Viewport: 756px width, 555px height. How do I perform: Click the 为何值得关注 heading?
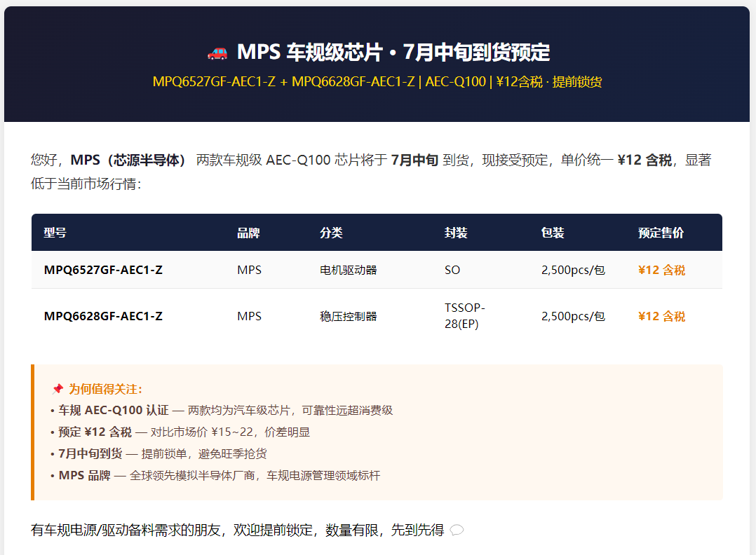point(105,389)
